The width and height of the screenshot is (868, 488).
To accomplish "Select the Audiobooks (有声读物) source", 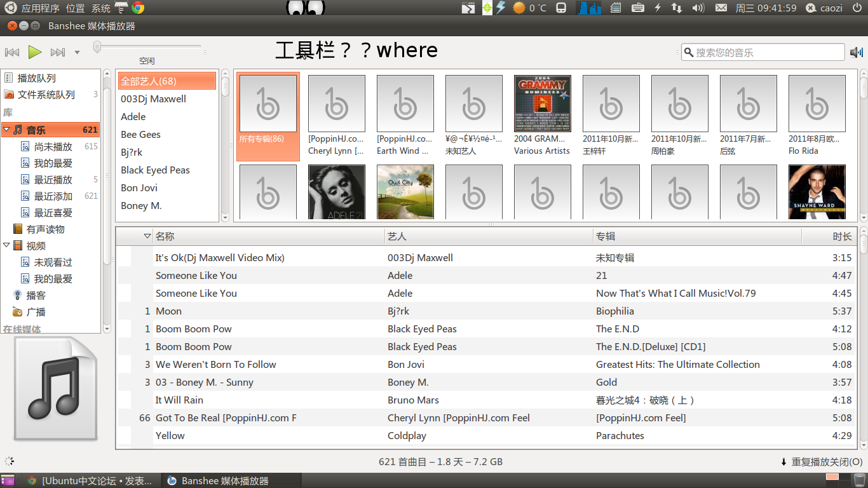I will point(51,229).
